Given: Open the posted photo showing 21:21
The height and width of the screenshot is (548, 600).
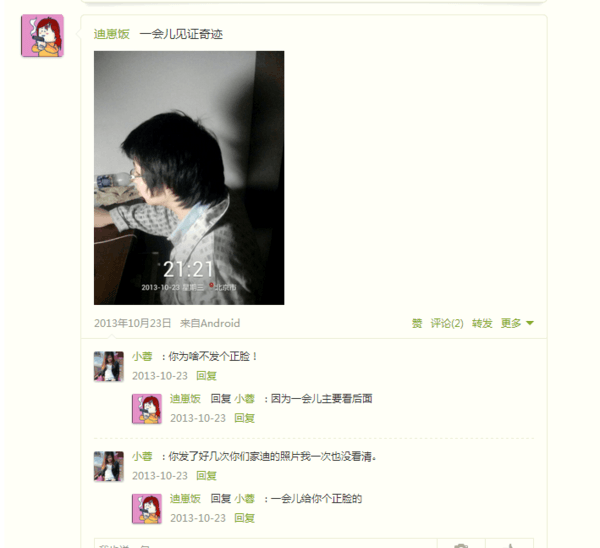Looking at the screenshot, I should [x=189, y=178].
